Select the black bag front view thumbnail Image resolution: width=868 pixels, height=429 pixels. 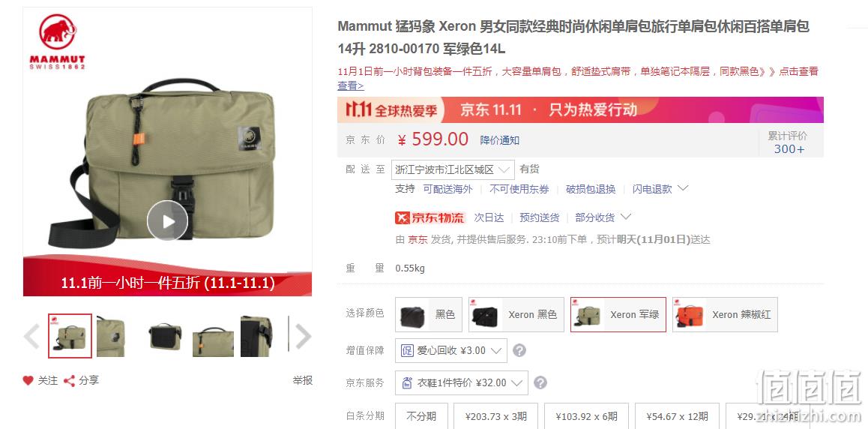[x=165, y=337]
